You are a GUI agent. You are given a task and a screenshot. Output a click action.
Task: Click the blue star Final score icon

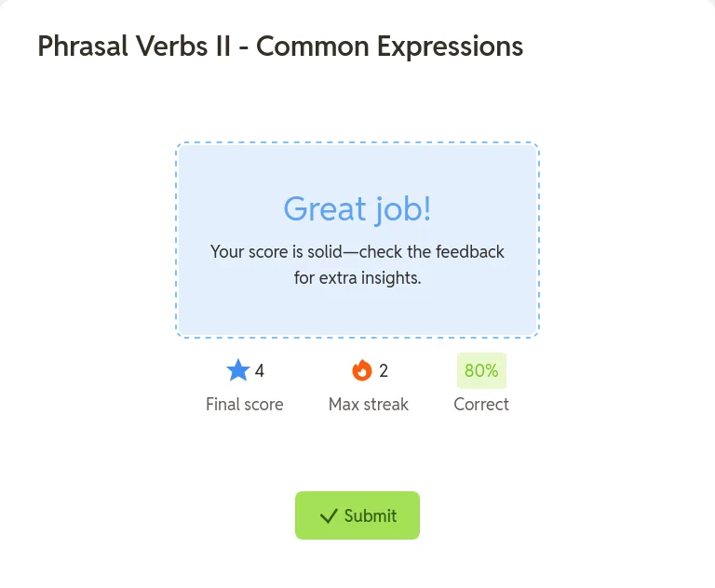tap(238, 370)
